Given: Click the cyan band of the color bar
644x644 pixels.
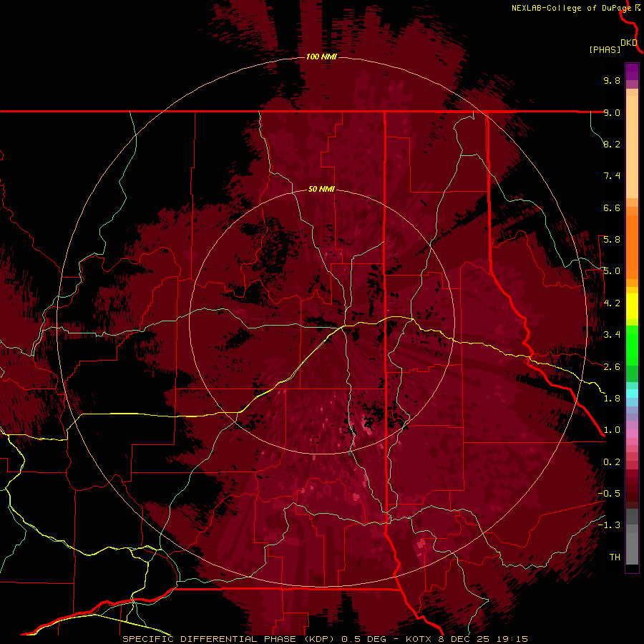Looking at the screenshot, I should coord(632,394).
